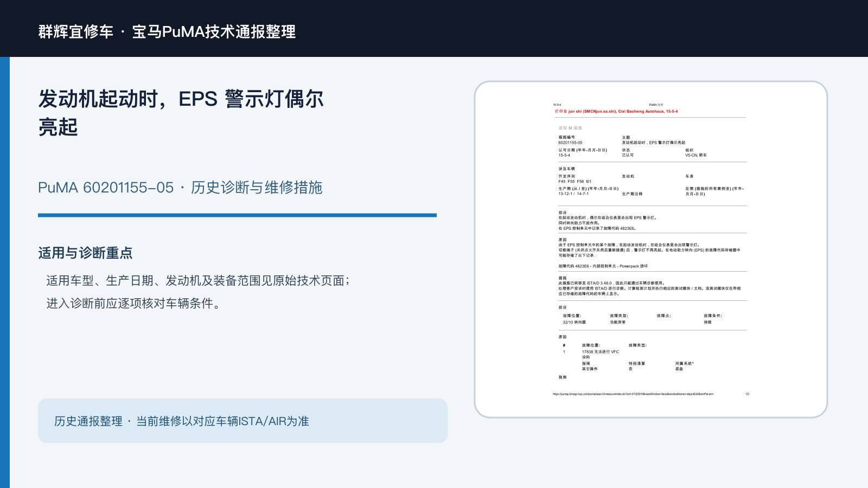Click the organization value V5-CN, 轿车
The width and height of the screenshot is (868, 488).
(x=696, y=155)
